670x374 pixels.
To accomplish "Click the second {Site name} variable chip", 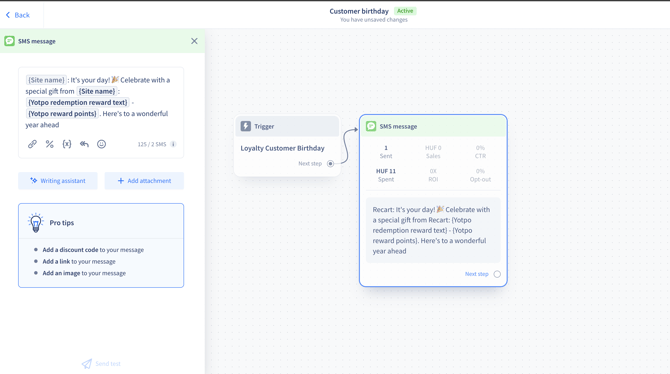I will click(97, 91).
